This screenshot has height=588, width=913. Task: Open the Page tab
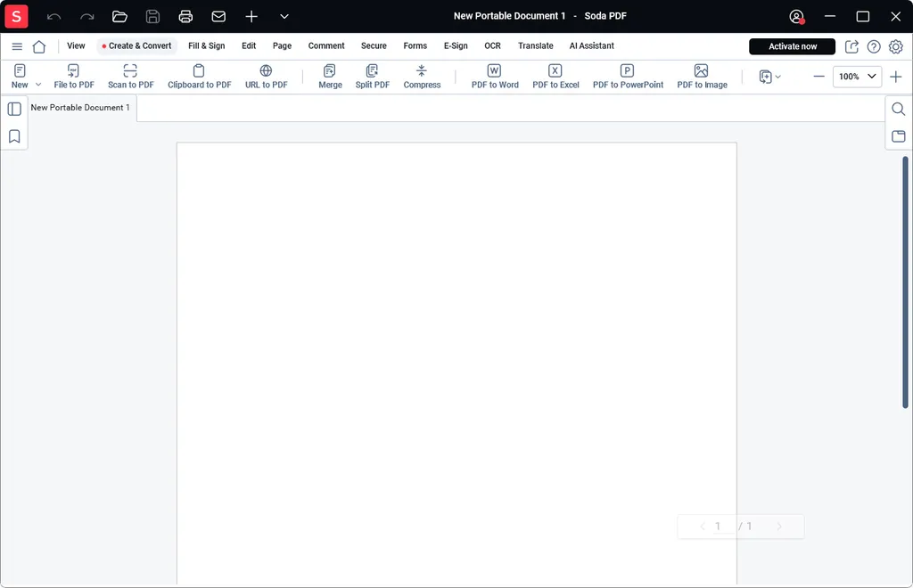pos(282,46)
